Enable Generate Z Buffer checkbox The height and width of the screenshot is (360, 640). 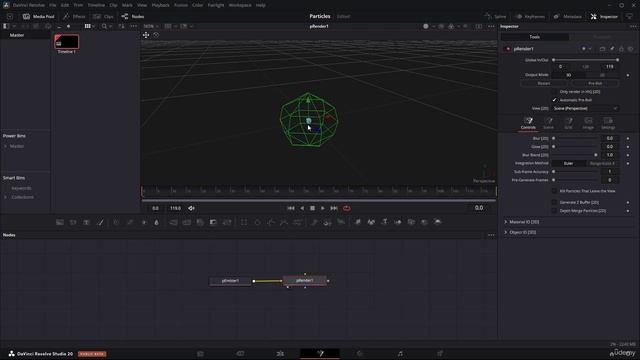(554, 202)
